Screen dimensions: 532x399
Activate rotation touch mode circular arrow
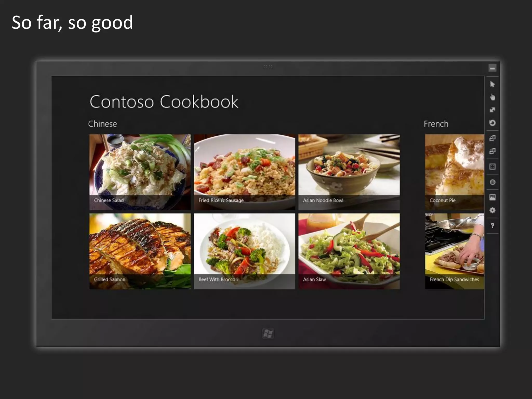(x=492, y=123)
